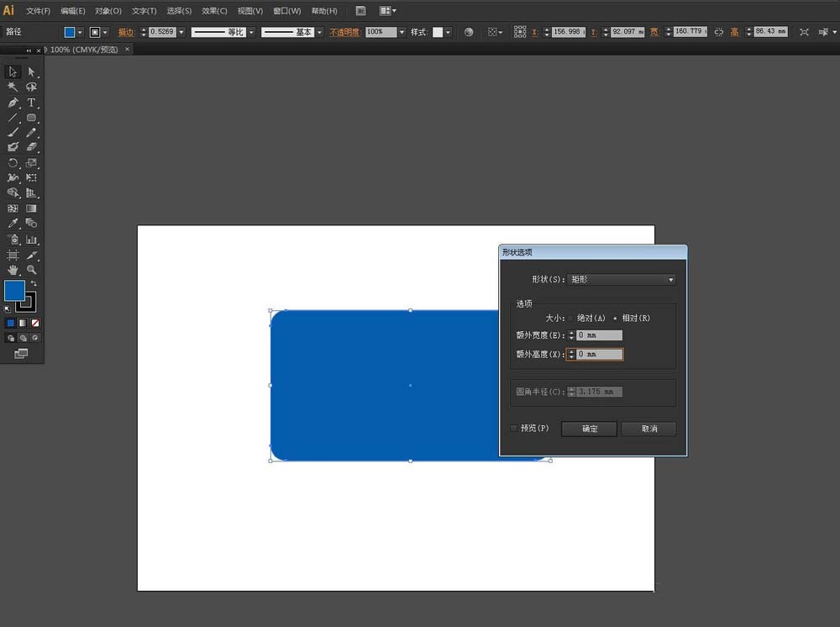
Task: Open the 形状(S) dropdown
Action: pyautogui.click(x=621, y=279)
